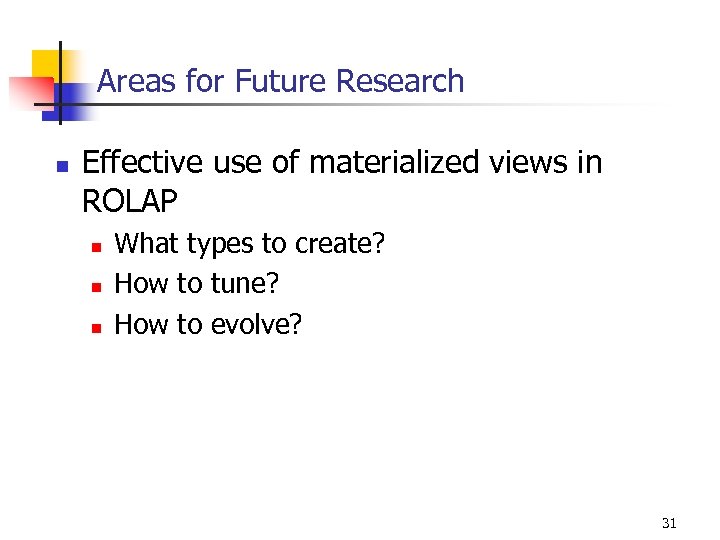
Task: Click the word 'ROLAP'
Action: point(130,202)
